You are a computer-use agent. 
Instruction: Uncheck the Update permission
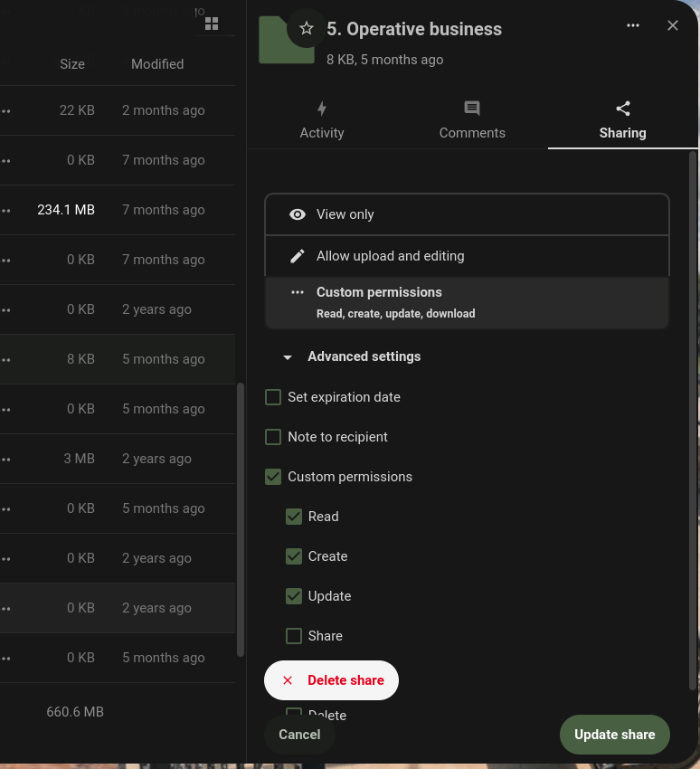(294, 596)
